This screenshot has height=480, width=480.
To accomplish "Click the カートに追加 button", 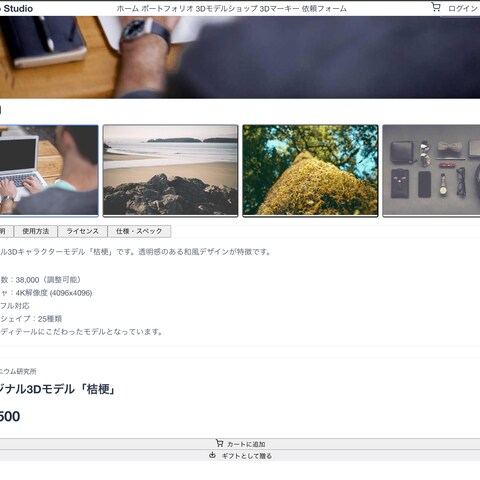I will (x=240, y=444).
